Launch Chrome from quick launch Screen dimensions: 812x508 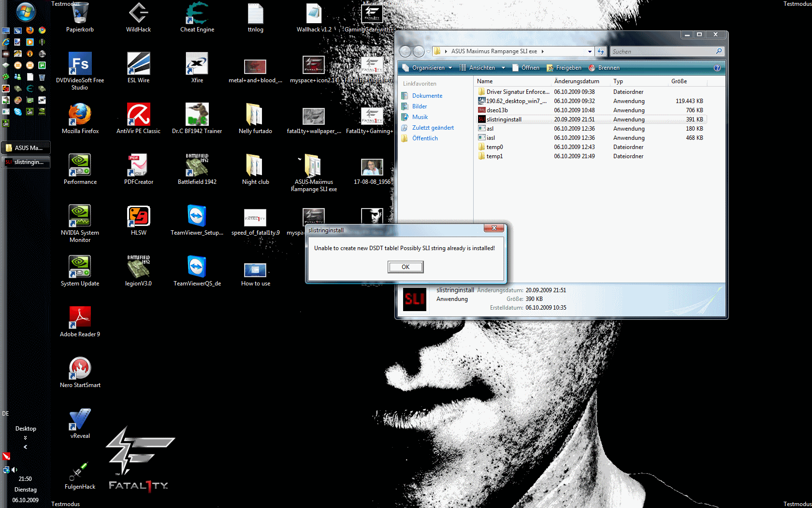tap(42, 30)
